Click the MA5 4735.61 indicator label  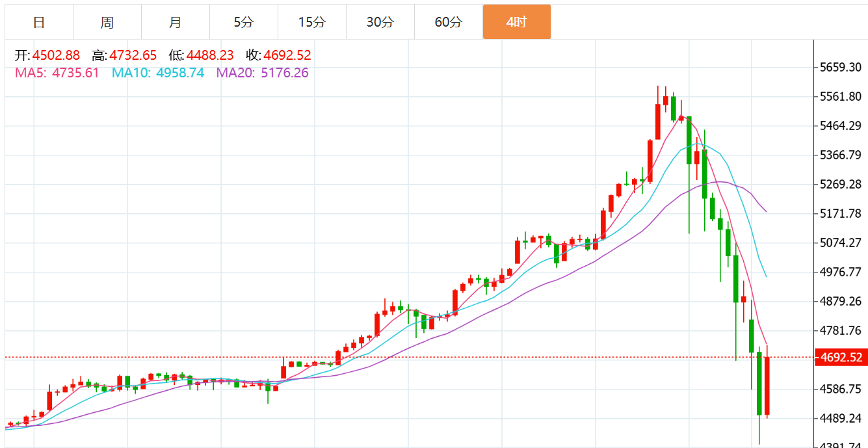point(57,73)
